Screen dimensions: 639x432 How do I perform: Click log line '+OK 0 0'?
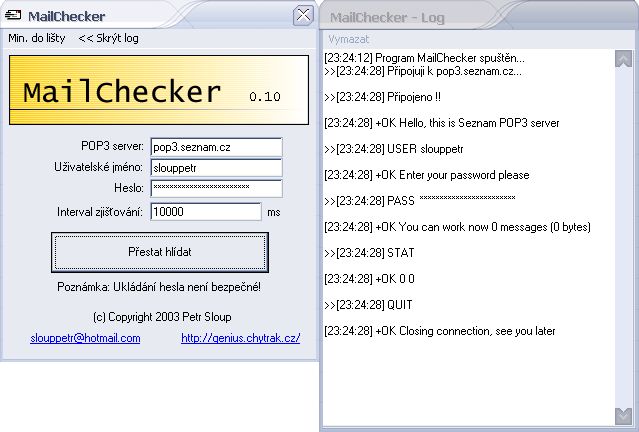click(x=369, y=279)
